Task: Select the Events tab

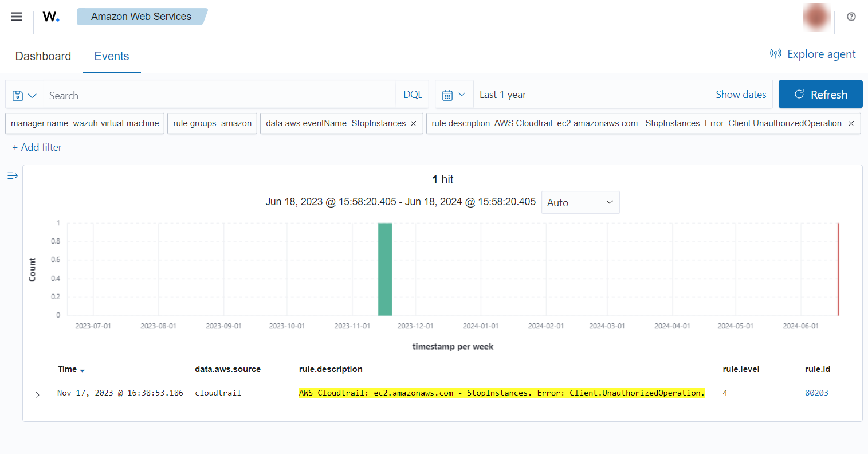Action: (112, 56)
